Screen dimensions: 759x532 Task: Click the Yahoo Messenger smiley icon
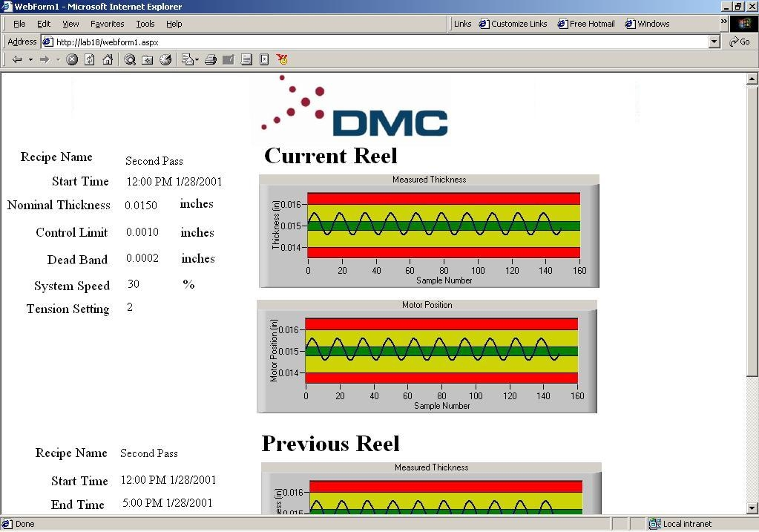coord(282,59)
